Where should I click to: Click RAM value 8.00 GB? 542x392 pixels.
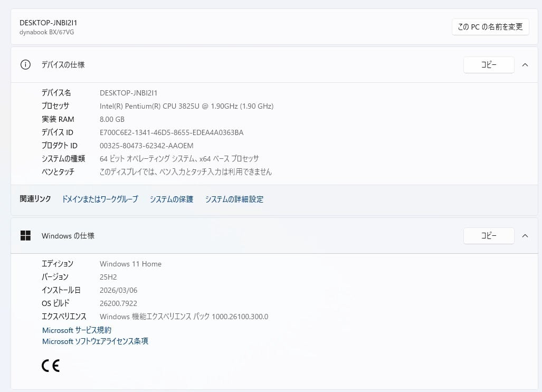click(x=112, y=119)
